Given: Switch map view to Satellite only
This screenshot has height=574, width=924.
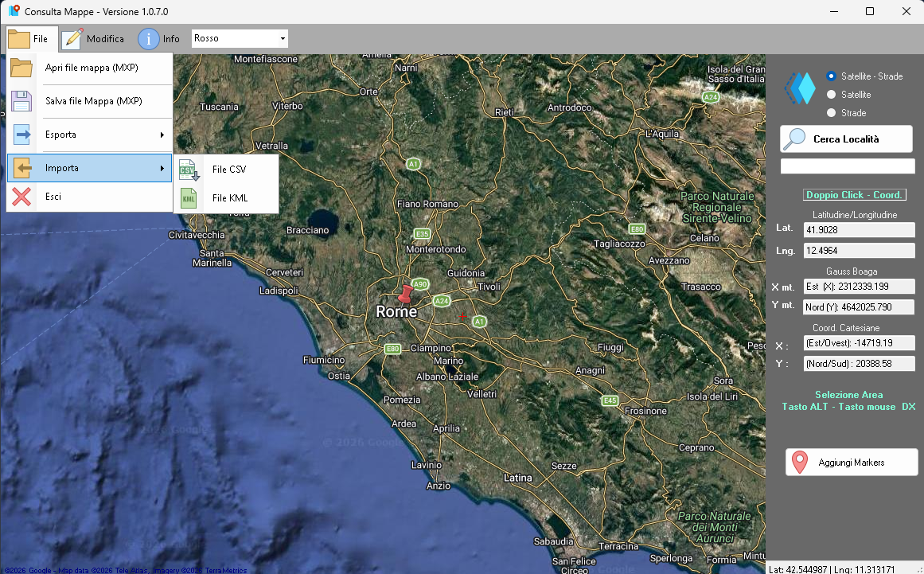Looking at the screenshot, I should click(831, 94).
